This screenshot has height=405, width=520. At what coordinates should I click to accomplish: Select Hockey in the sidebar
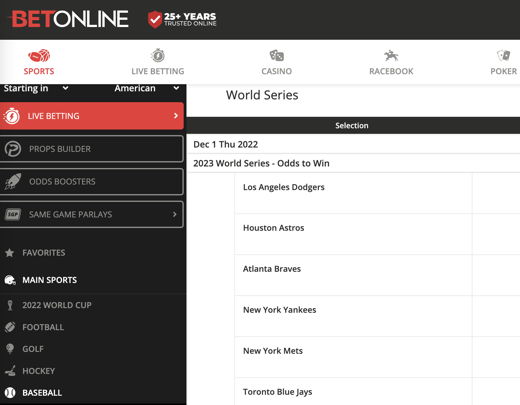pyautogui.click(x=39, y=371)
